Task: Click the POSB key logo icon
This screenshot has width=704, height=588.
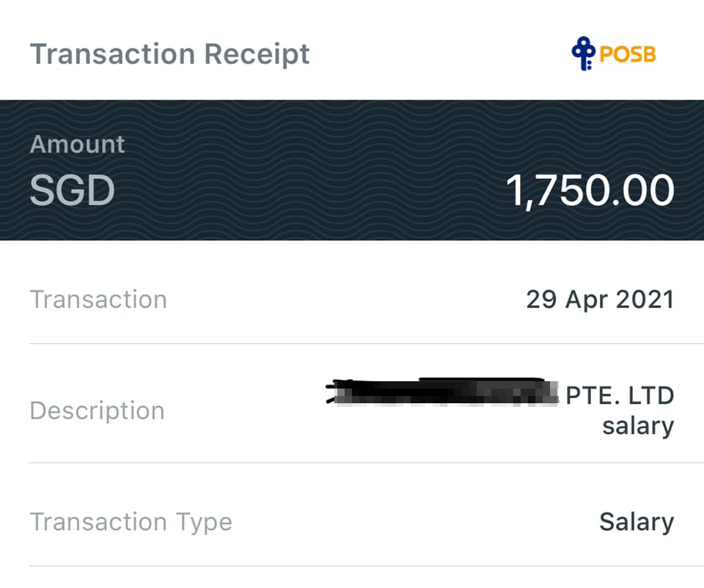Action: [x=584, y=54]
